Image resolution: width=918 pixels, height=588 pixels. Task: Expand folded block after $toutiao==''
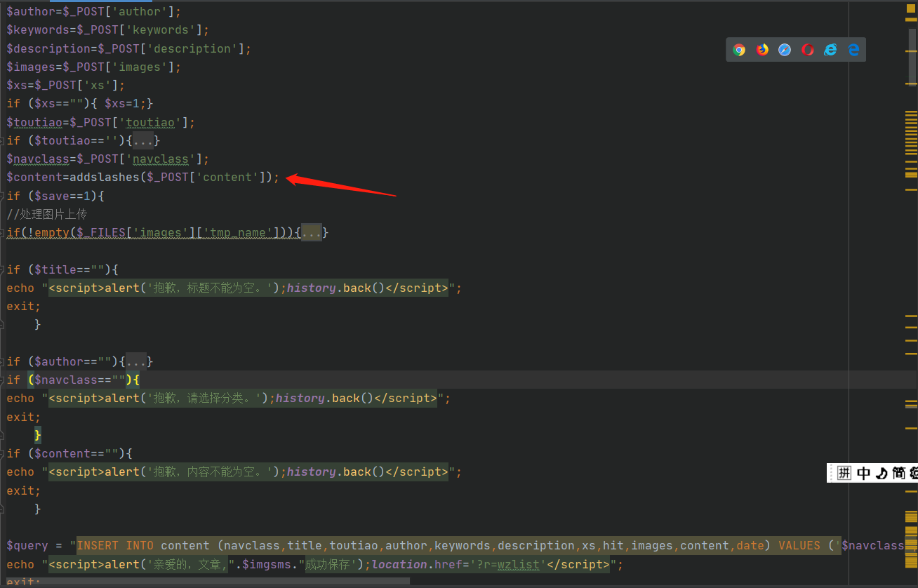tap(143, 140)
